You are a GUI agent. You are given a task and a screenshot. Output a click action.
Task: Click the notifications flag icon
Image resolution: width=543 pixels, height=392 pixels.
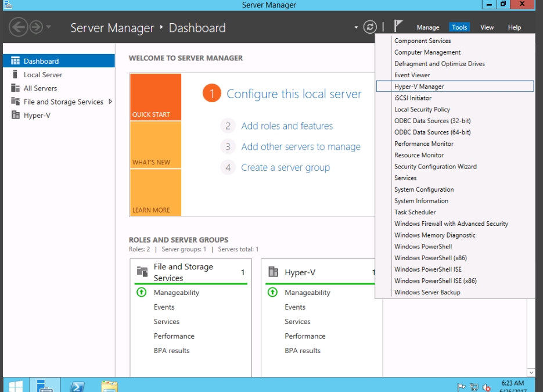coord(398,27)
